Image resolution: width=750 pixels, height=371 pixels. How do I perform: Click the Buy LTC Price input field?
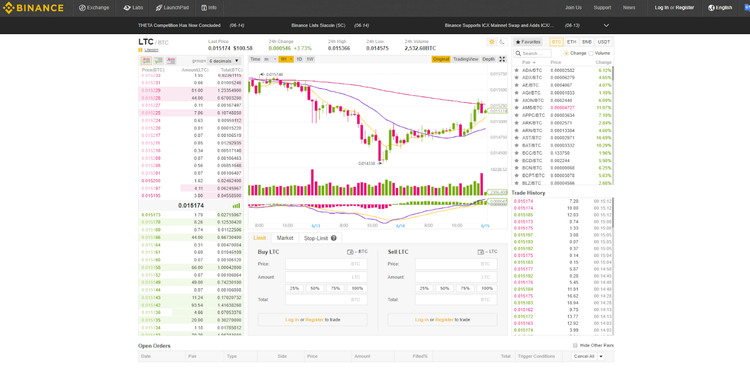(x=326, y=264)
